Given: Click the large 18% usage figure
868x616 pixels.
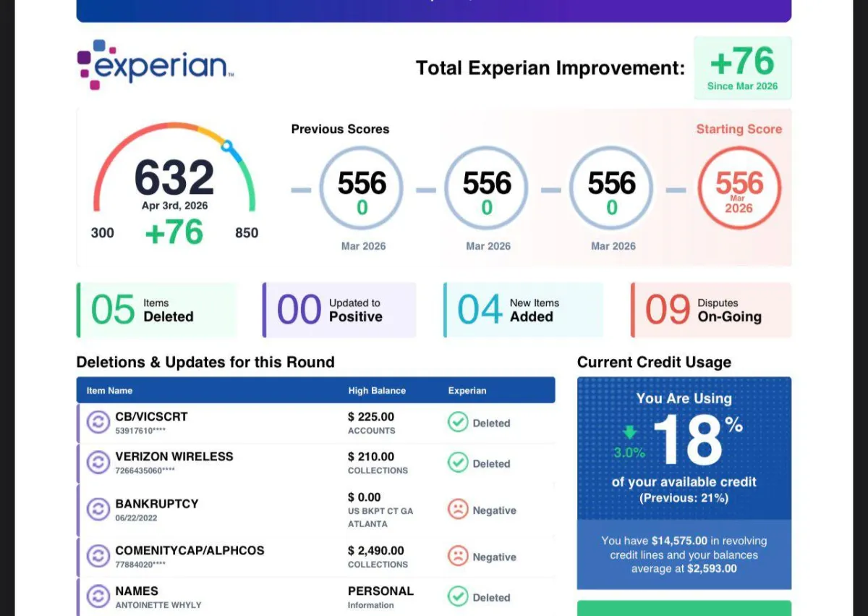Looking at the screenshot, I should (697, 440).
